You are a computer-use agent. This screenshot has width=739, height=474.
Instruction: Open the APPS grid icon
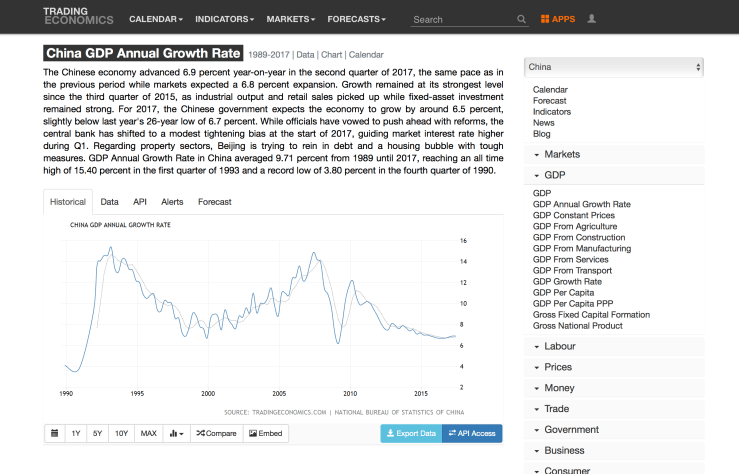(x=557, y=19)
